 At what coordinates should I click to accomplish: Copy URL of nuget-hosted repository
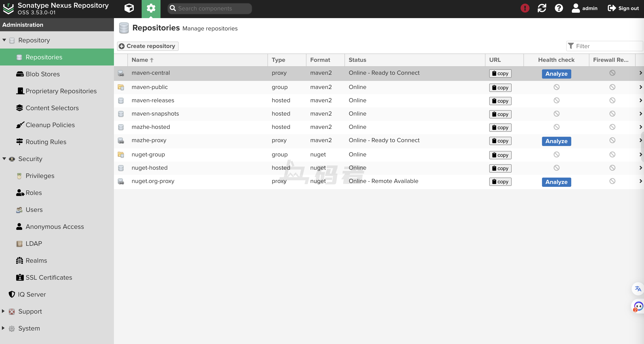pyautogui.click(x=500, y=168)
